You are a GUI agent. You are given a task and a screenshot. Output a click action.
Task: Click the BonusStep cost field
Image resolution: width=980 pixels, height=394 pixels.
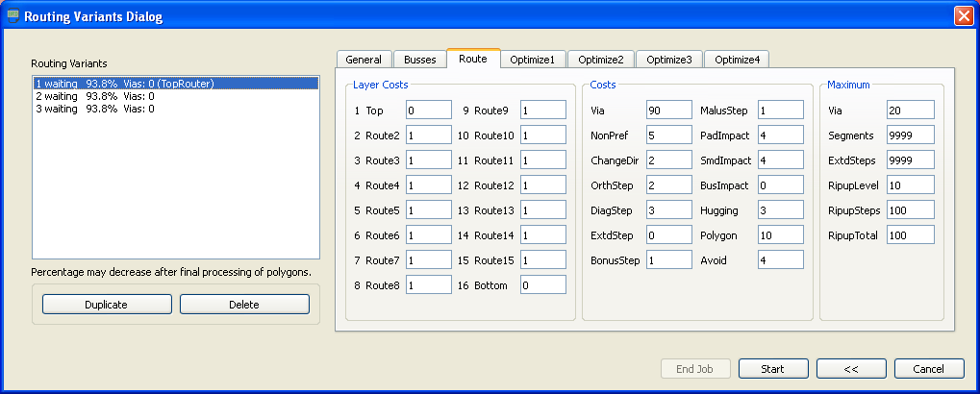pyautogui.click(x=669, y=260)
